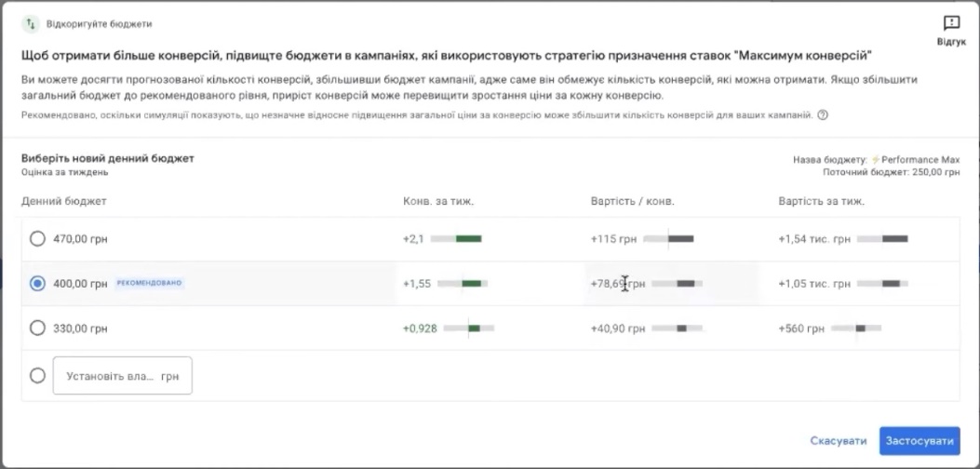Click the help question mark icon
Screen dimensions: 980x469
coord(823,115)
